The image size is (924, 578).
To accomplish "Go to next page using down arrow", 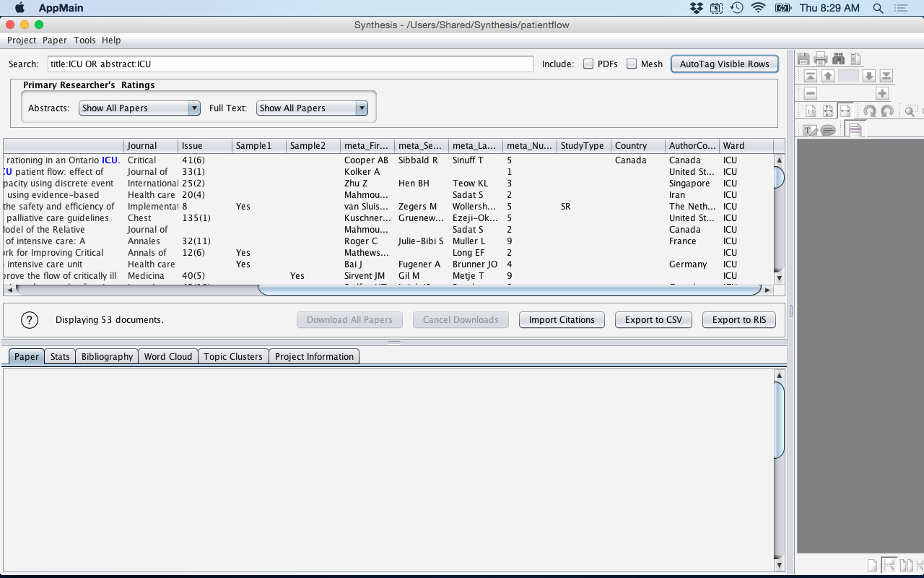I will point(869,76).
